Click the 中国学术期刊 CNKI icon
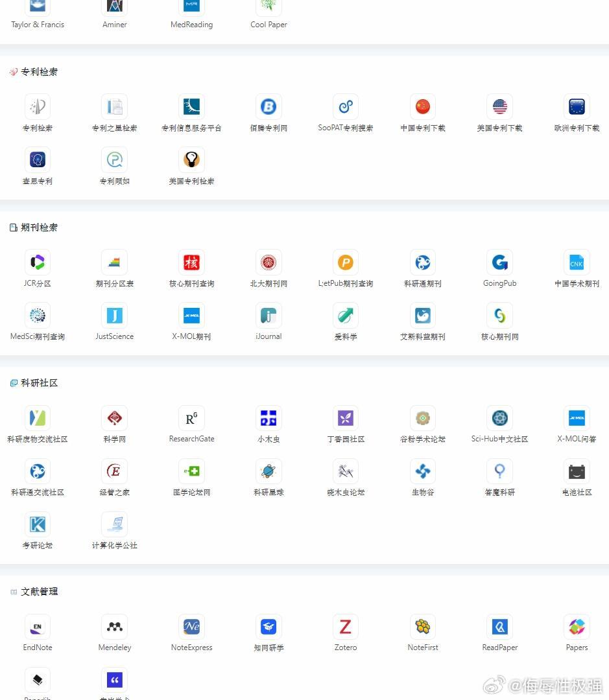The width and height of the screenshot is (609, 700). (577, 262)
